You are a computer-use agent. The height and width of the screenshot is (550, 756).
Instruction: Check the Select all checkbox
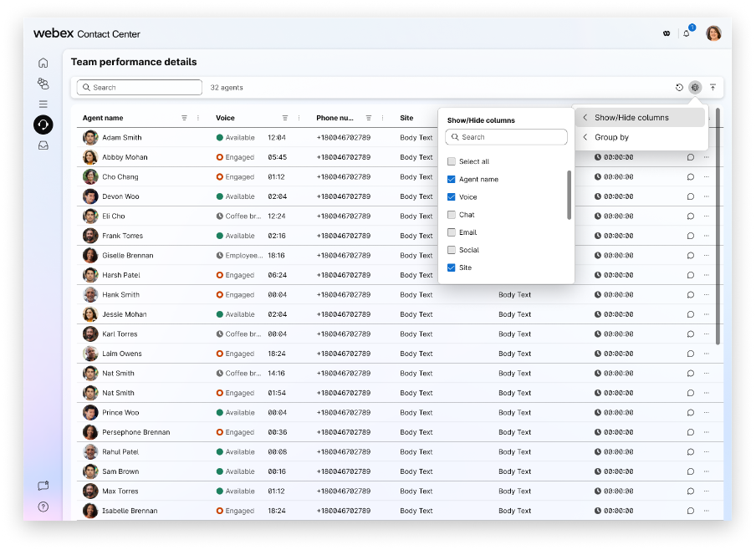pyautogui.click(x=452, y=161)
